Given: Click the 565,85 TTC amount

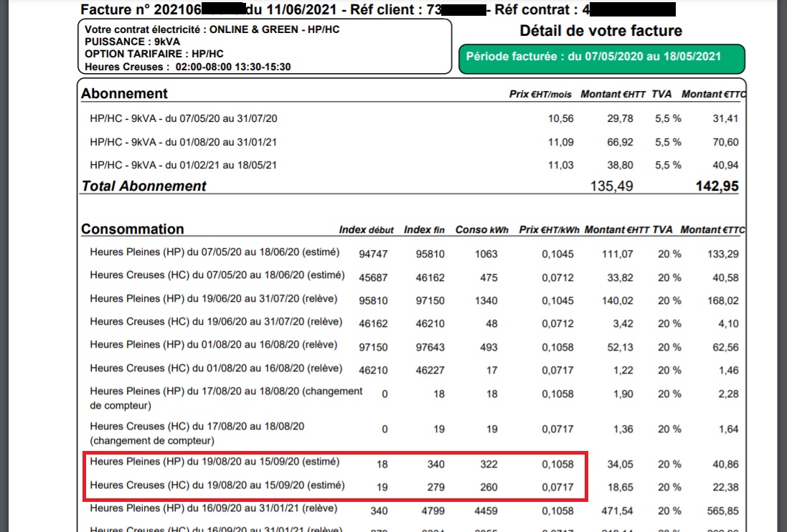Looking at the screenshot, I should [x=722, y=511].
